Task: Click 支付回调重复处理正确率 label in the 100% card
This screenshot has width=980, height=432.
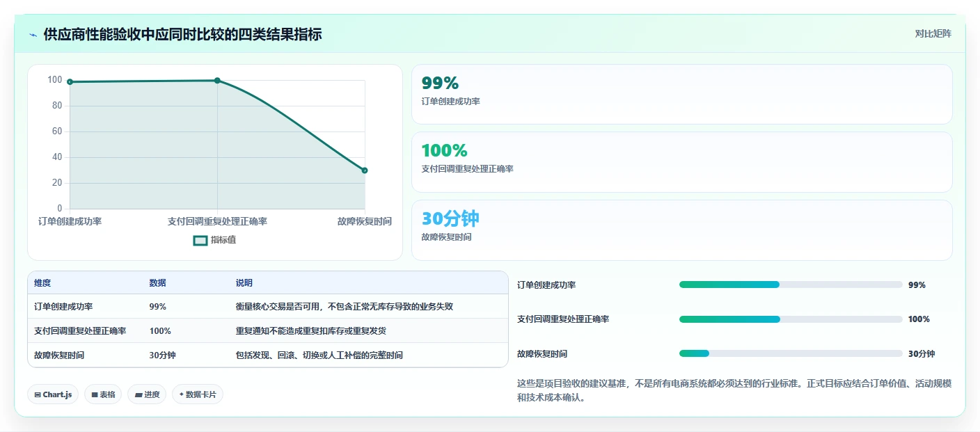Action: click(x=467, y=169)
